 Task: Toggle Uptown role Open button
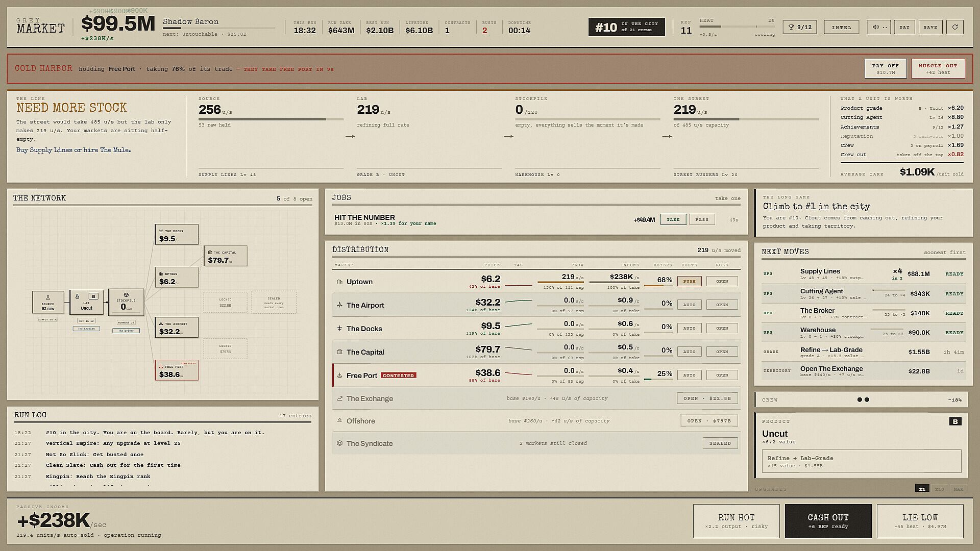coord(722,281)
